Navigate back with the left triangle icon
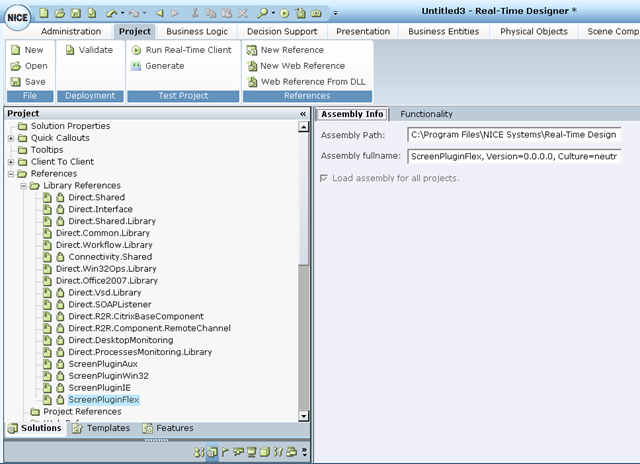This screenshot has height=464, width=640. click(x=160, y=13)
